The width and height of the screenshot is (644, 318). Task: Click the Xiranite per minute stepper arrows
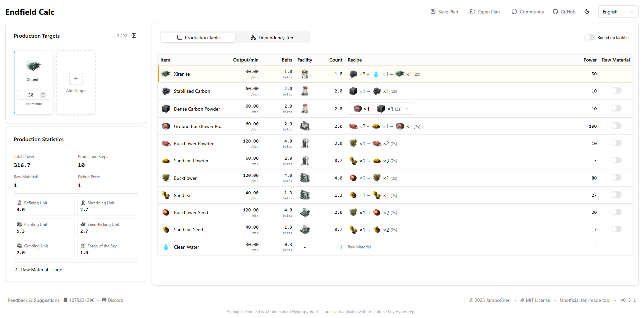43,95
